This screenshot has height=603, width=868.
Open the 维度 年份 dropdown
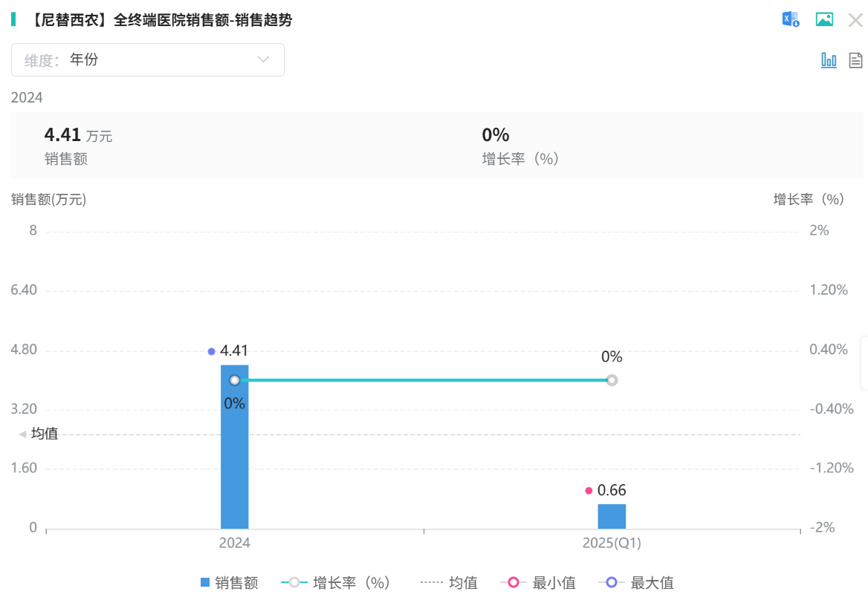click(147, 59)
